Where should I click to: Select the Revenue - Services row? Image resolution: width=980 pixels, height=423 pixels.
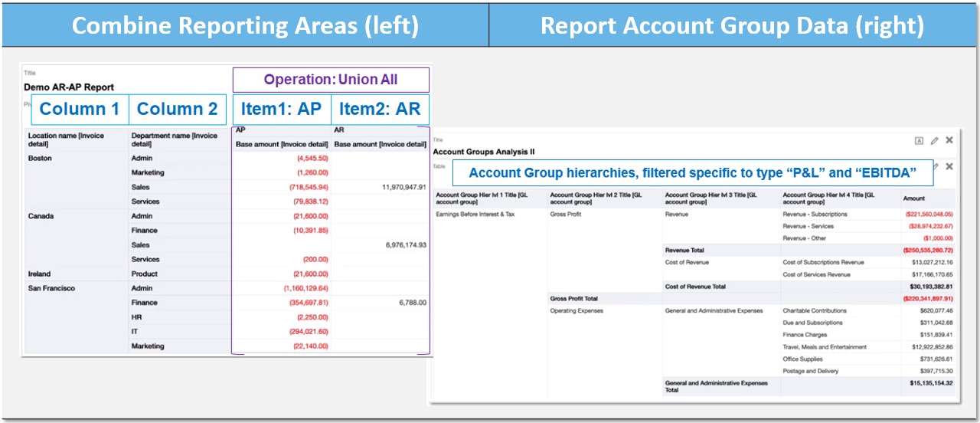(808, 227)
